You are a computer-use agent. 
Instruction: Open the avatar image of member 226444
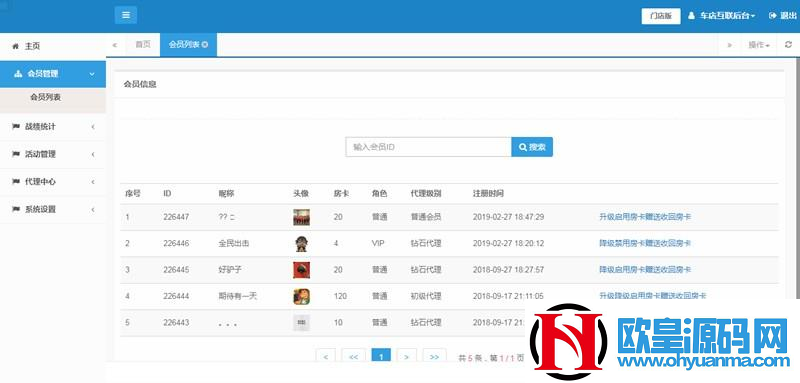[302, 297]
